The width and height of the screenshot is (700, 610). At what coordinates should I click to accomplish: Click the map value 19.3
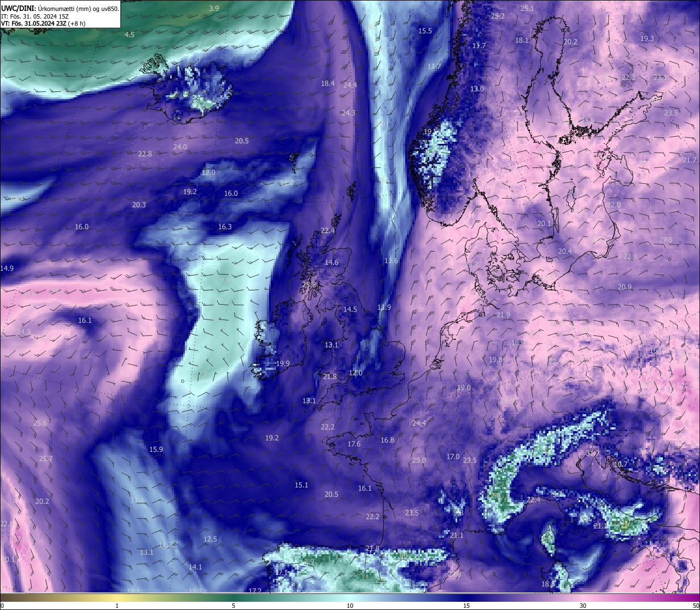point(647,39)
